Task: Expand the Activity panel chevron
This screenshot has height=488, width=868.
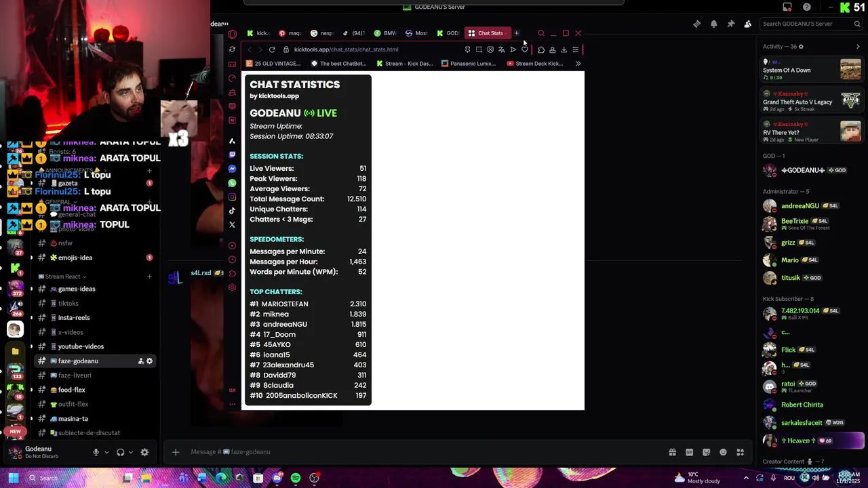Action: click(858, 47)
